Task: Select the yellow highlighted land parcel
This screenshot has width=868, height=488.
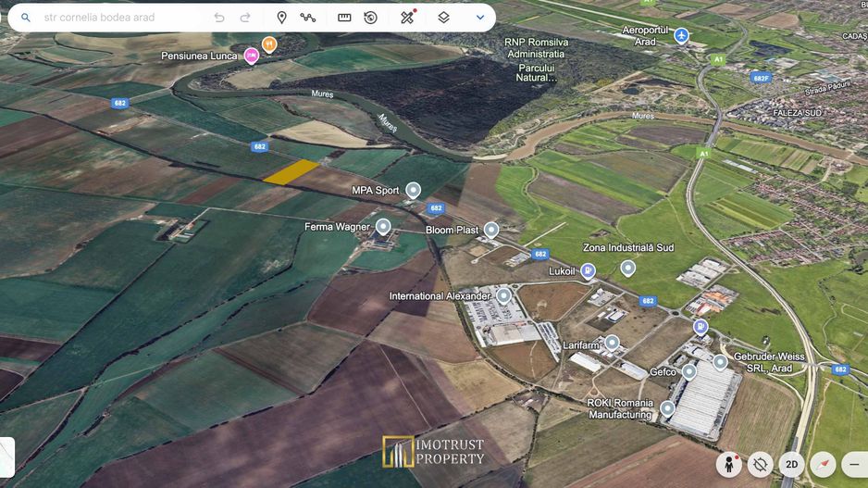Action: 291,171
